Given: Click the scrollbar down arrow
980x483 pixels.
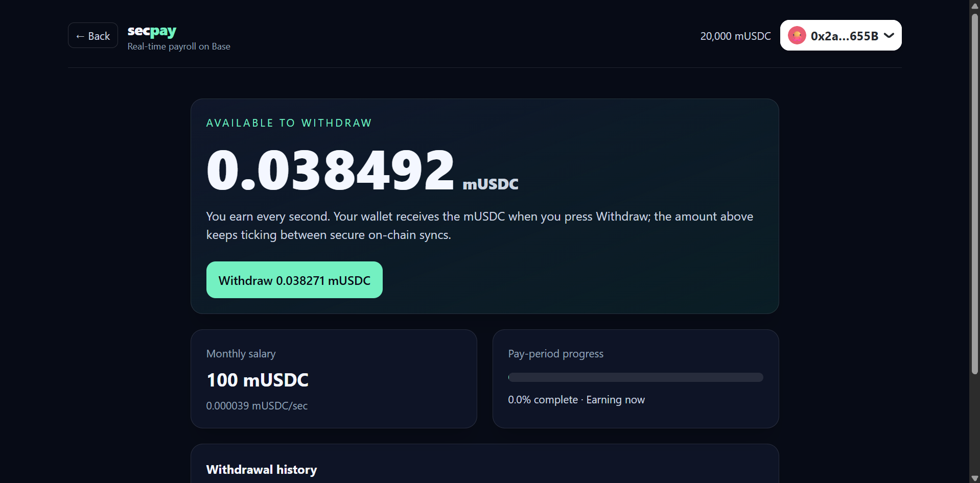Looking at the screenshot, I should pyautogui.click(x=974, y=478).
